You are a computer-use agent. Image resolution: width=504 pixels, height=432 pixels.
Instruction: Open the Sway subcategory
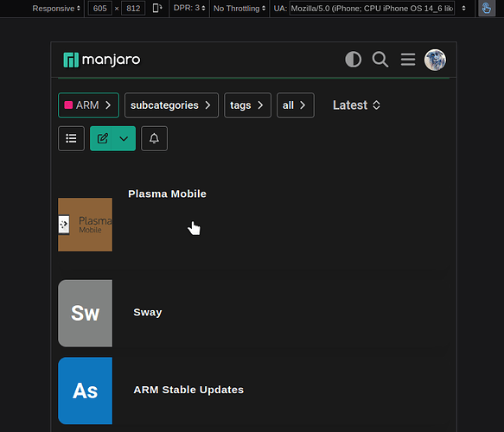pyautogui.click(x=148, y=312)
